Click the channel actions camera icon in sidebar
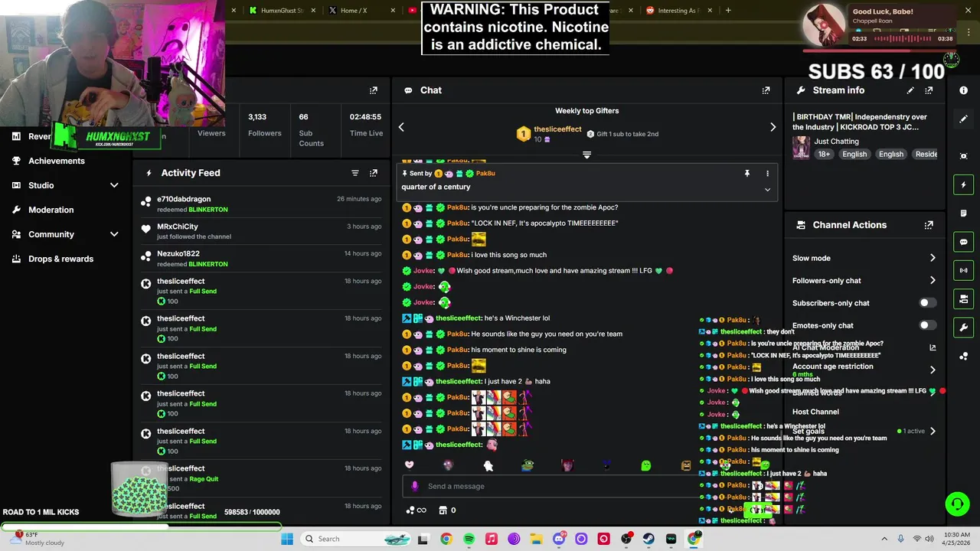 click(x=964, y=298)
